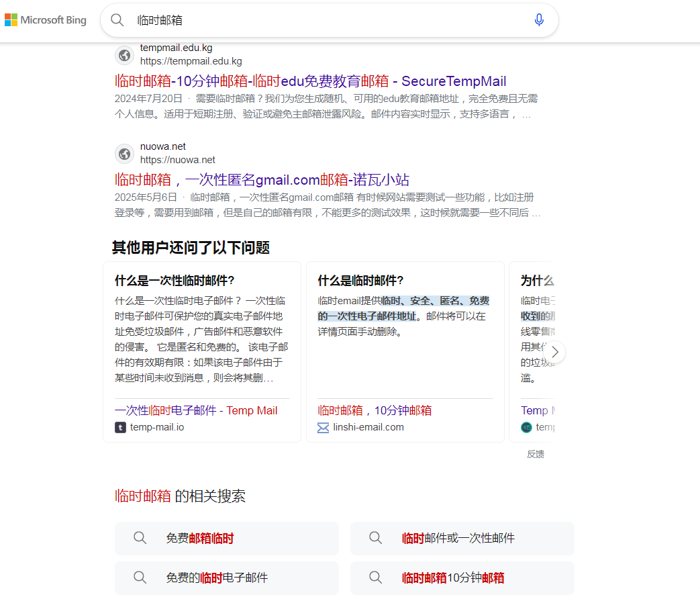The width and height of the screenshot is (700, 597).
Task: Start voice search with microphone icon
Action: pyautogui.click(x=539, y=20)
